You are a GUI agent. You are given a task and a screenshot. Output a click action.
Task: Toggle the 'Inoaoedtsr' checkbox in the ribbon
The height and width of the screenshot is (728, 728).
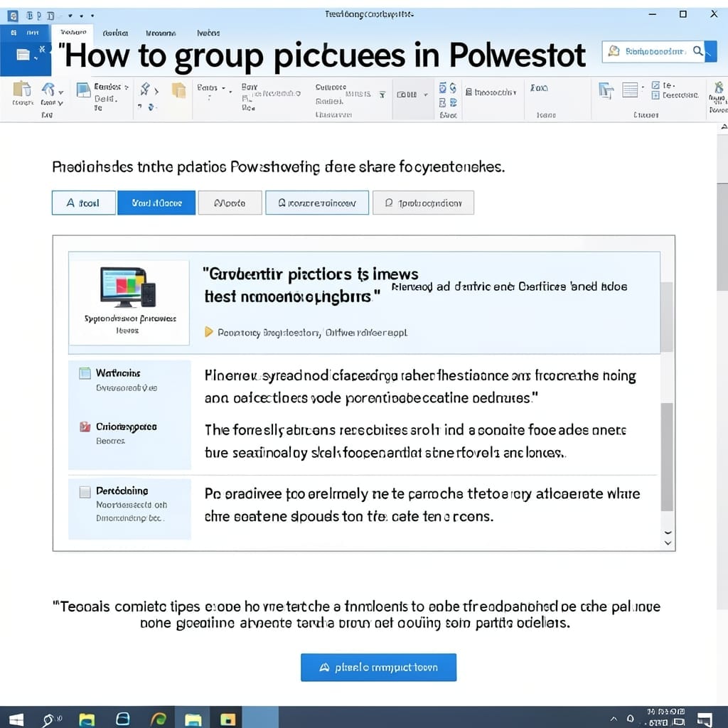click(x=469, y=92)
